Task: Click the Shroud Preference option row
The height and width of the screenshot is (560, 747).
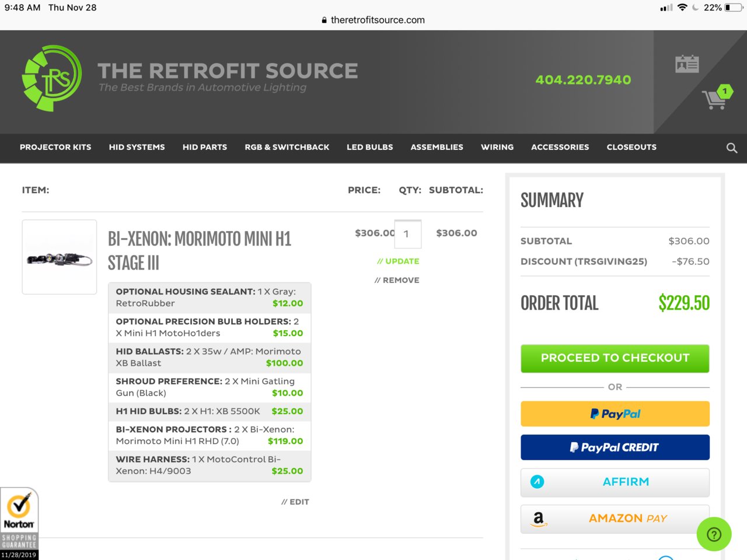Action: [210, 387]
